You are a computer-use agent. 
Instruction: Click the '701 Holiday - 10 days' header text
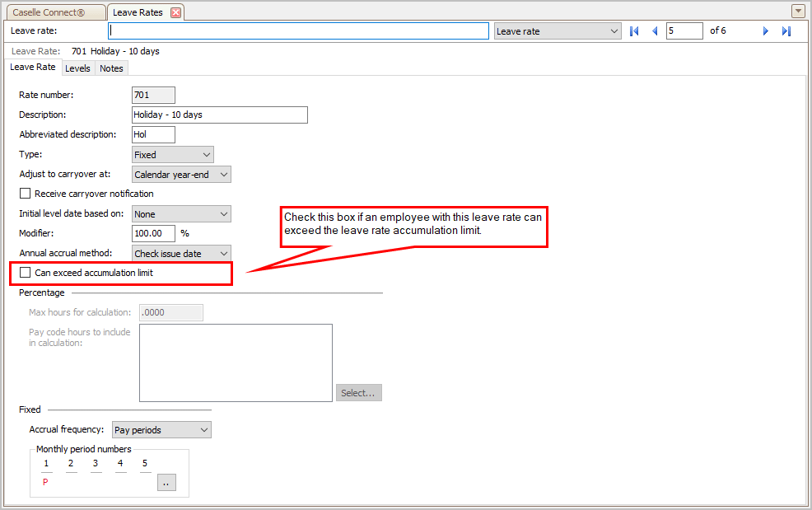(x=115, y=51)
